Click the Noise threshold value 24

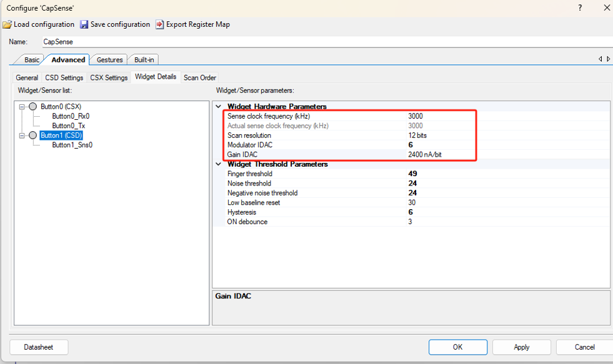[412, 183]
